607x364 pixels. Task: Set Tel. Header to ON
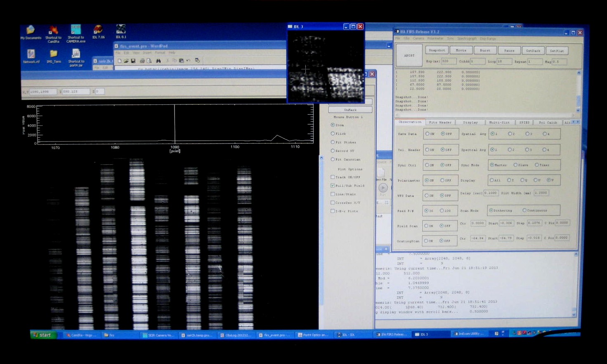point(427,149)
